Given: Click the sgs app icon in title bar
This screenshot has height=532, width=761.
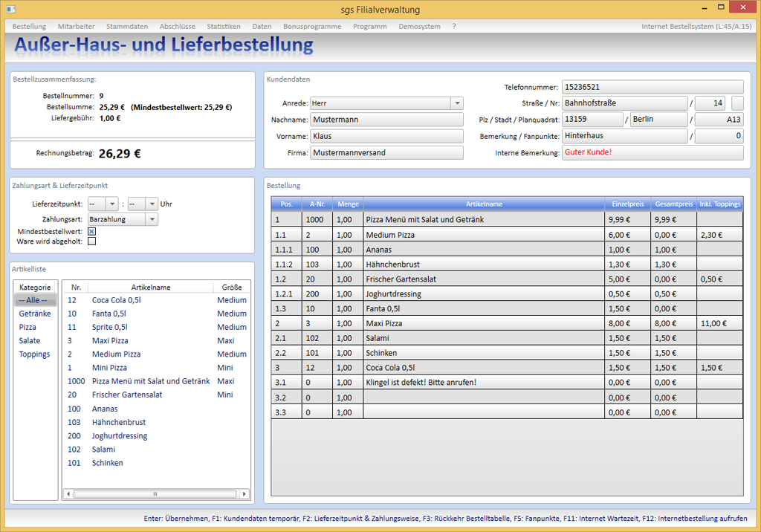Looking at the screenshot, I should click(x=10, y=9).
